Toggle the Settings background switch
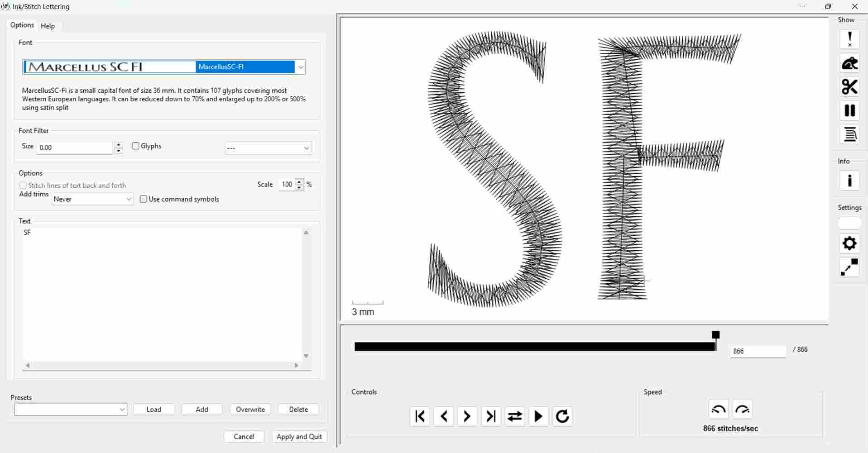 [x=849, y=223]
